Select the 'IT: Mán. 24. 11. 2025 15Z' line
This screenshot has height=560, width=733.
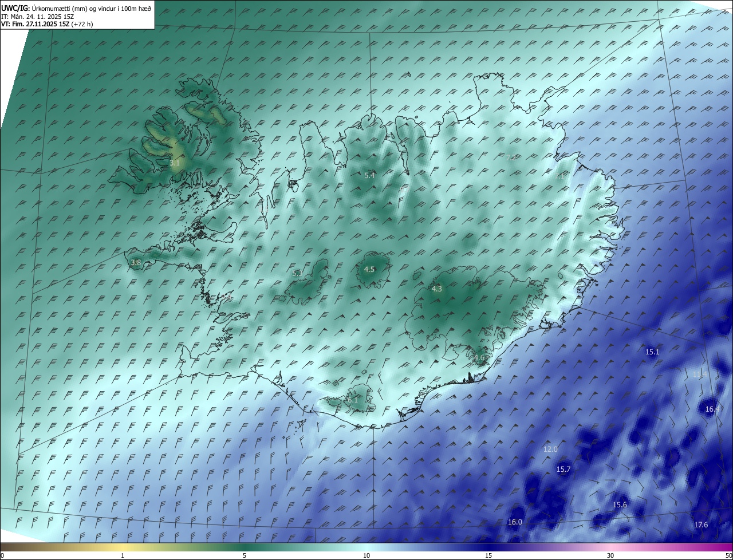(38, 17)
